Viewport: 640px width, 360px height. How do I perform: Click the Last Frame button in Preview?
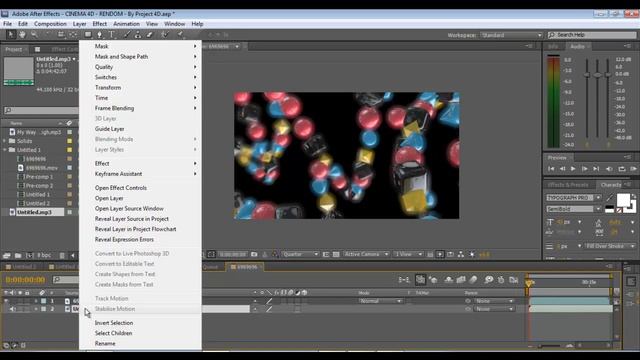coord(596,169)
